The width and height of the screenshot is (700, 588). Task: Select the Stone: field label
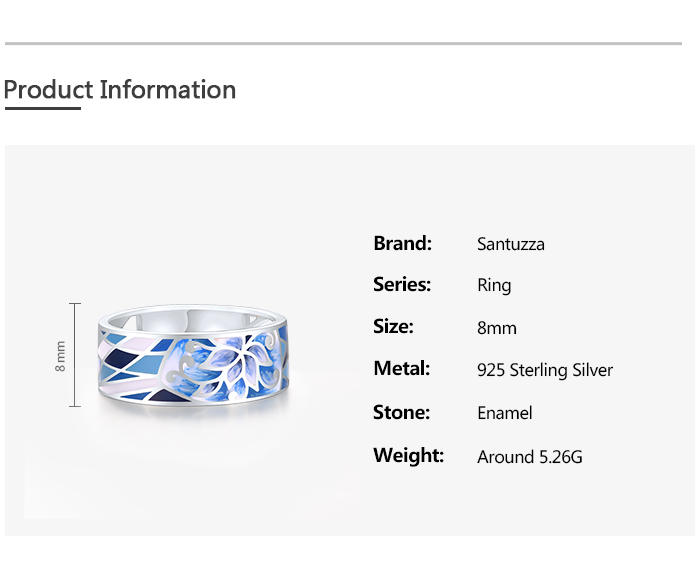click(x=401, y=412)
